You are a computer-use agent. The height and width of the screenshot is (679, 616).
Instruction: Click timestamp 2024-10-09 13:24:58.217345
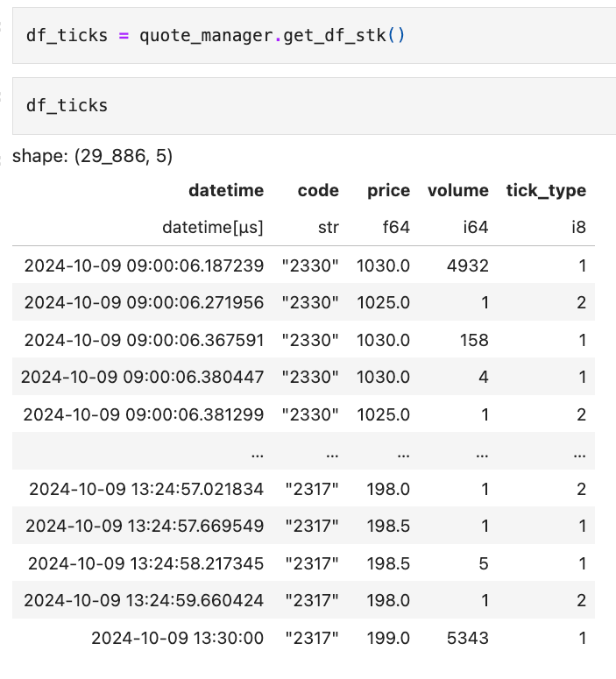pos(146,563)
